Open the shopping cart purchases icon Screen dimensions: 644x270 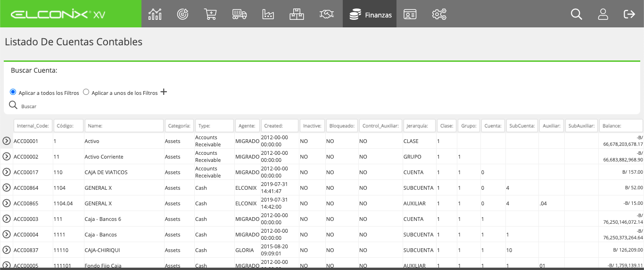click(211, 14)
